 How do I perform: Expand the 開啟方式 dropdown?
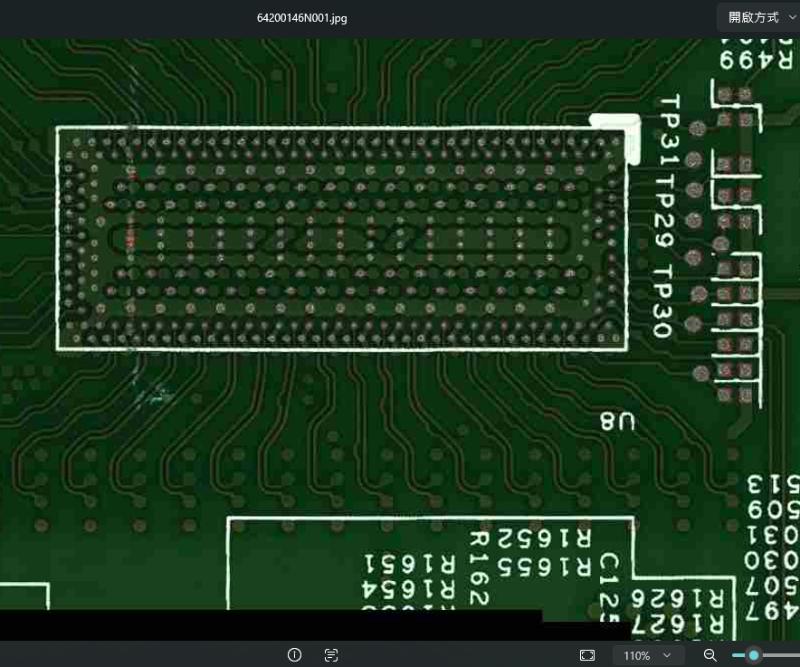click(x=761, y=18)
